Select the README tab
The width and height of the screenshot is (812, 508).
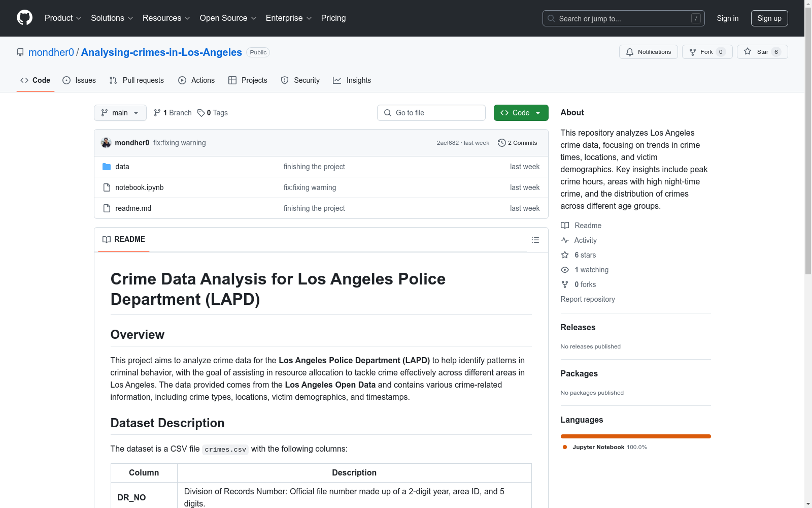(124, 239)
